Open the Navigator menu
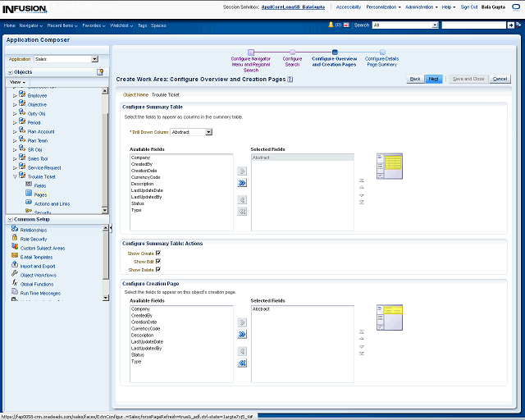 (x=33, y=25)
